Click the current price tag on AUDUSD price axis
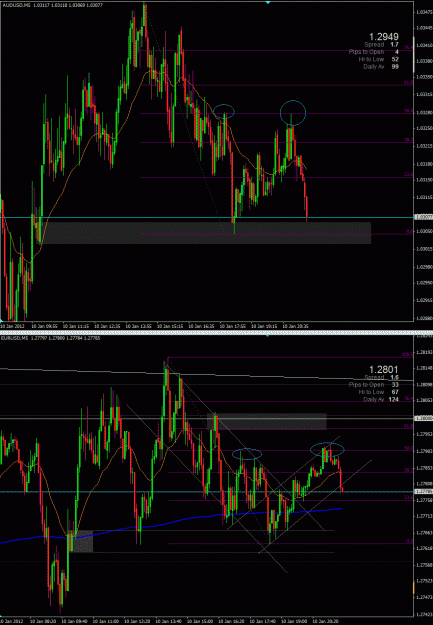Viewport: 433px width, 625px height. pyautogui.click(x=424, y=217)
